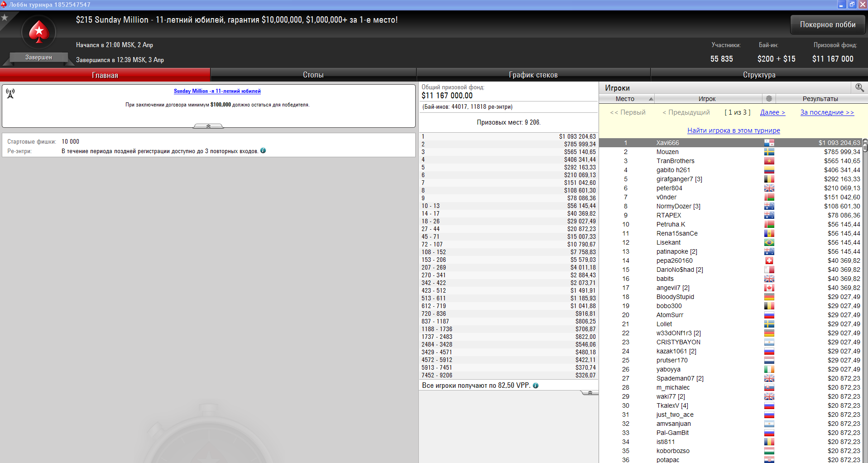The height and width of the screenshot is (463, 868).
Task: Go to next page with Далее
Action: pyautogui.click(x=772, y=112)
